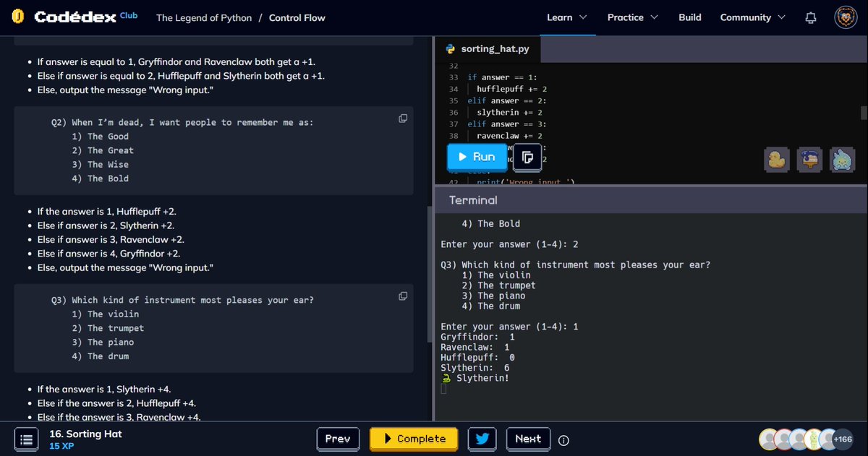
Task: Go to the previous exercise with Prev
Action: click(x=338, y=439)
